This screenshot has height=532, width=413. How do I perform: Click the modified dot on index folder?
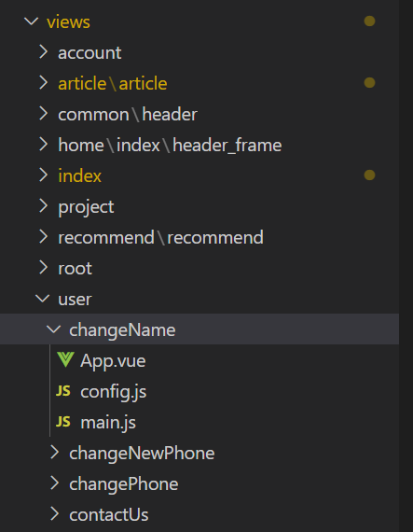(x=369, y=175)
